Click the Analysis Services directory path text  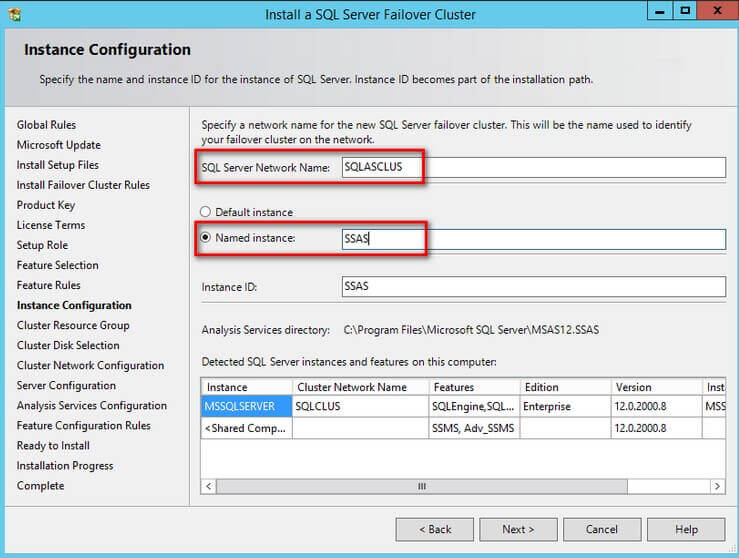(x=471, y=329)
